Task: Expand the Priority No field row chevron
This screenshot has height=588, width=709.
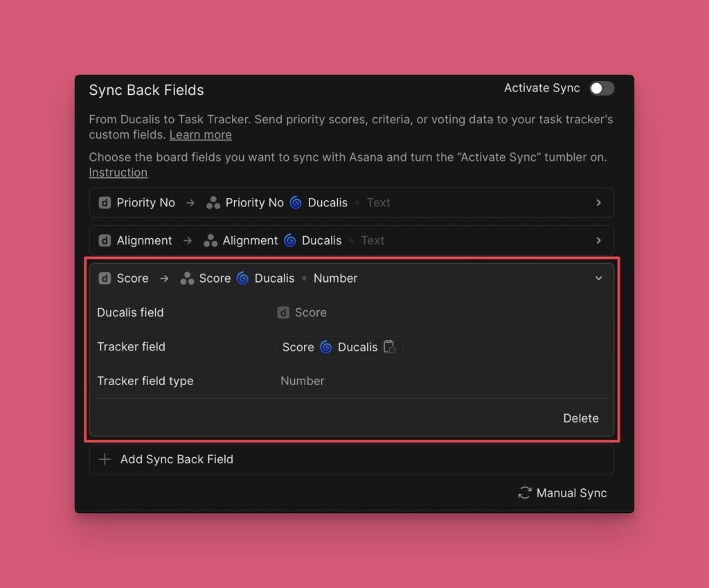Action: pyautogui.click(x=599, y=203)
